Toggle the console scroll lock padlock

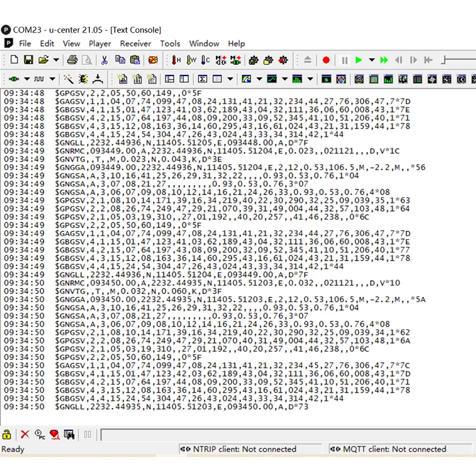[x=7, y=435]
